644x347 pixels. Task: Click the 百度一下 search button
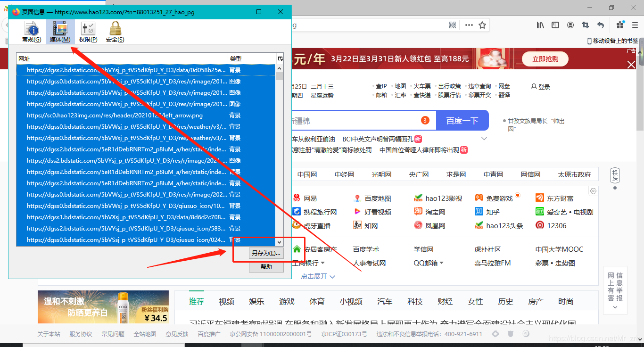tap(462, 120)
